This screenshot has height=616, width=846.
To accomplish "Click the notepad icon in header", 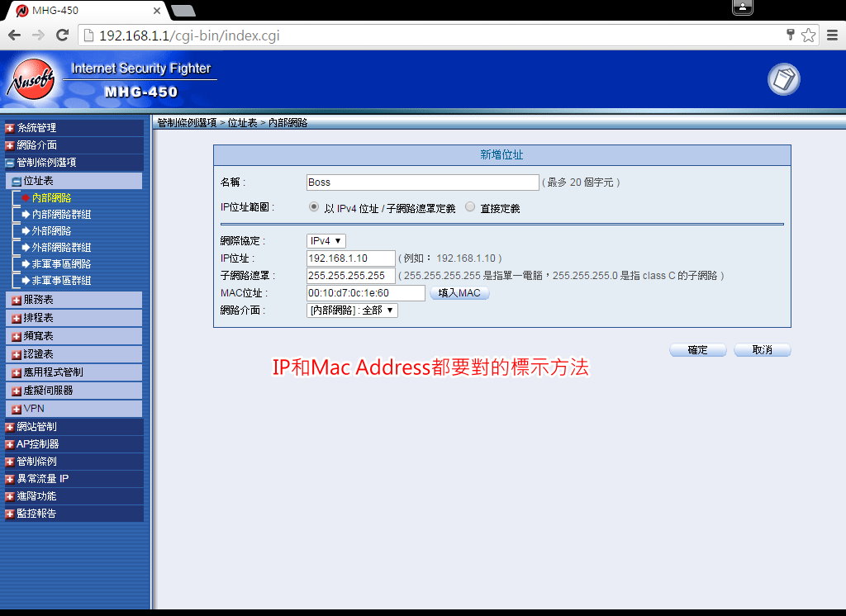I will click(783, 79).
